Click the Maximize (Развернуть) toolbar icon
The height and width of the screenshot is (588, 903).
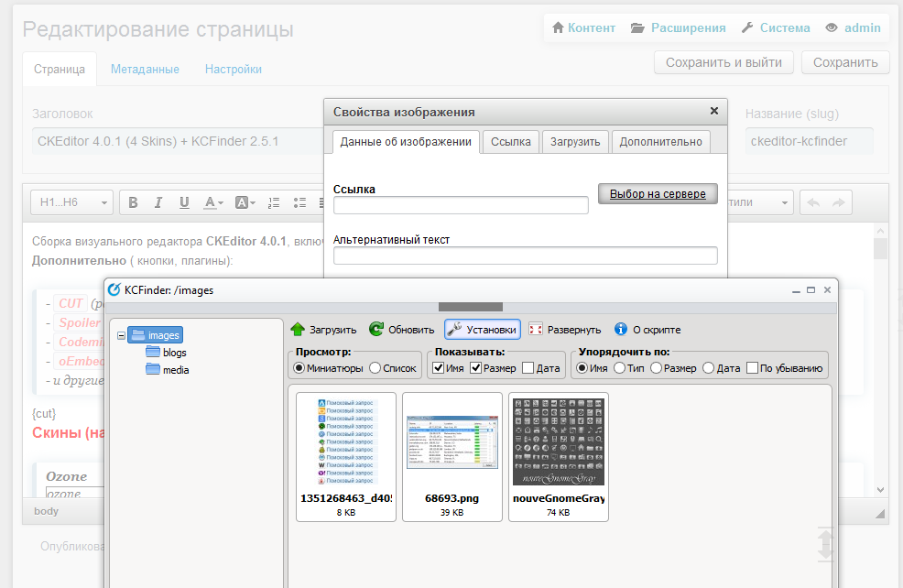536,330
